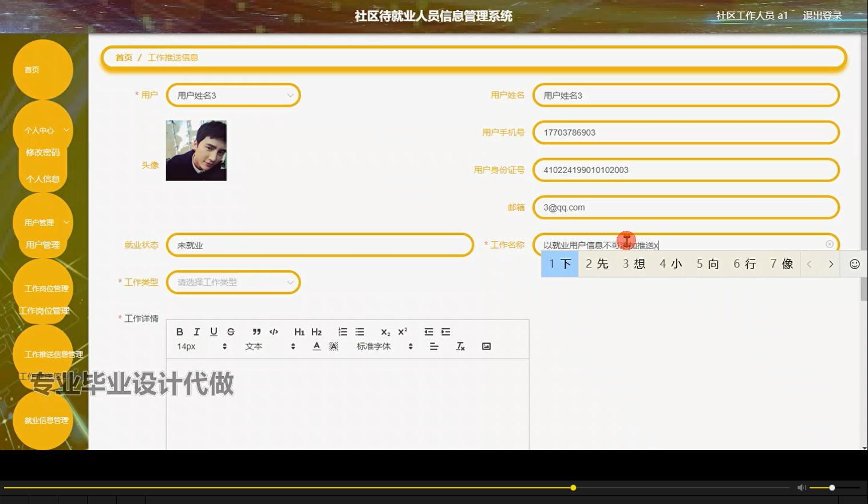This screenshot has width=868, height=504.
Task: Apply italic formatting in the editor
Action: point(196,332)
